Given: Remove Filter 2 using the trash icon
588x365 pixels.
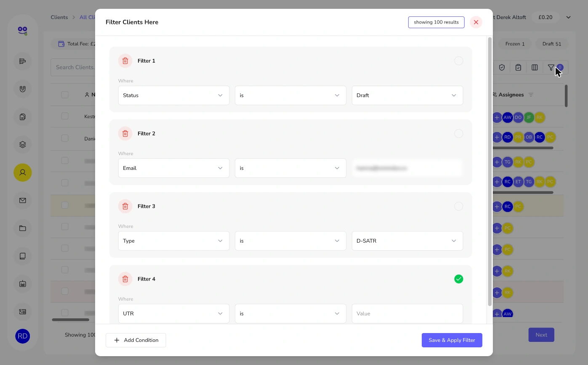Looking at the screenshot, I should [125, 134].
